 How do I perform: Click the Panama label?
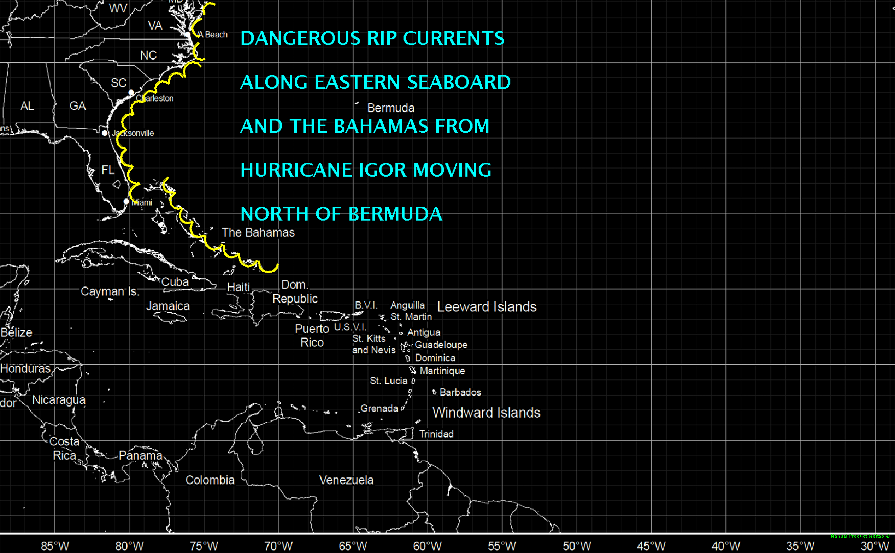tap(140, 456)
